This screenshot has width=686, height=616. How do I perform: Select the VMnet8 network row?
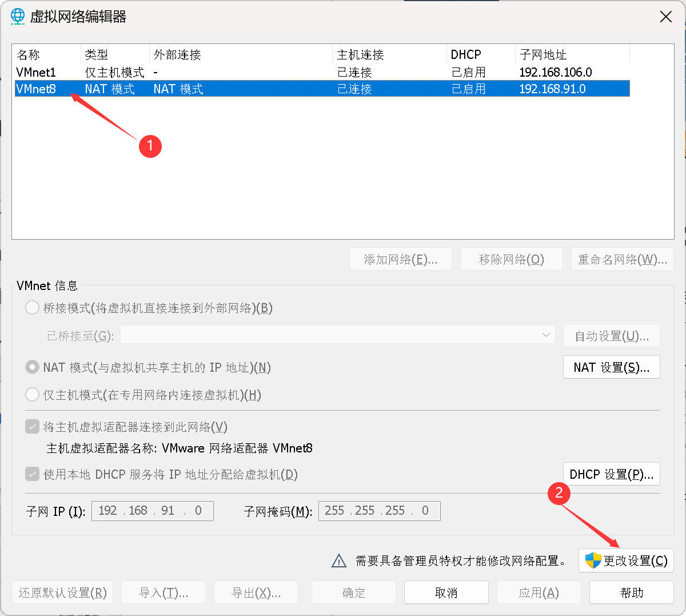322,89
